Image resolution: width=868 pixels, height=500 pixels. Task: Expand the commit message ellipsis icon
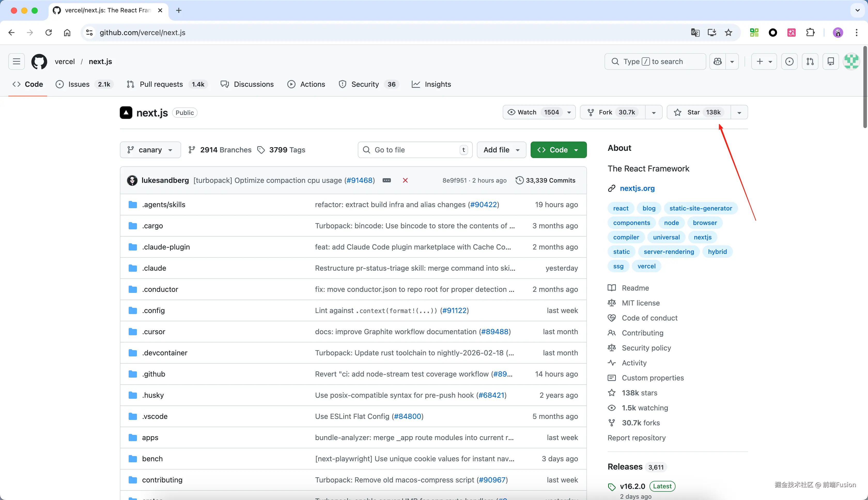(x=387, y=180)
